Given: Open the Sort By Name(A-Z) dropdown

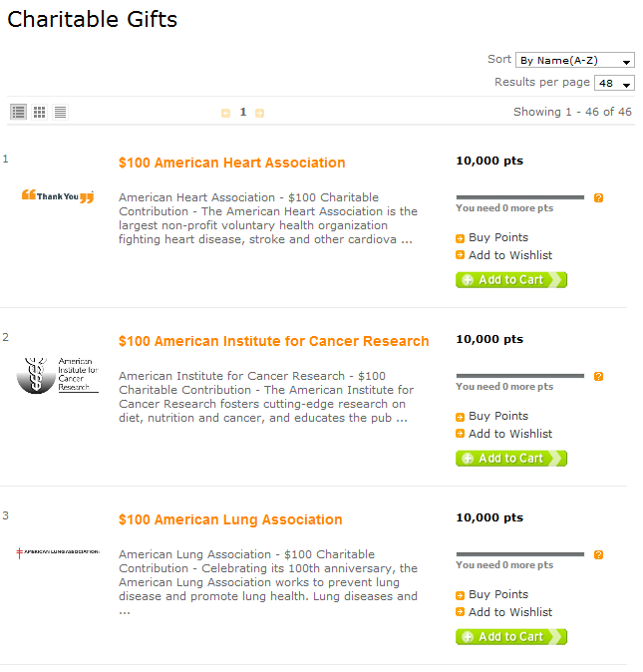Looking at the screenshot, I should tap(575, 61).
